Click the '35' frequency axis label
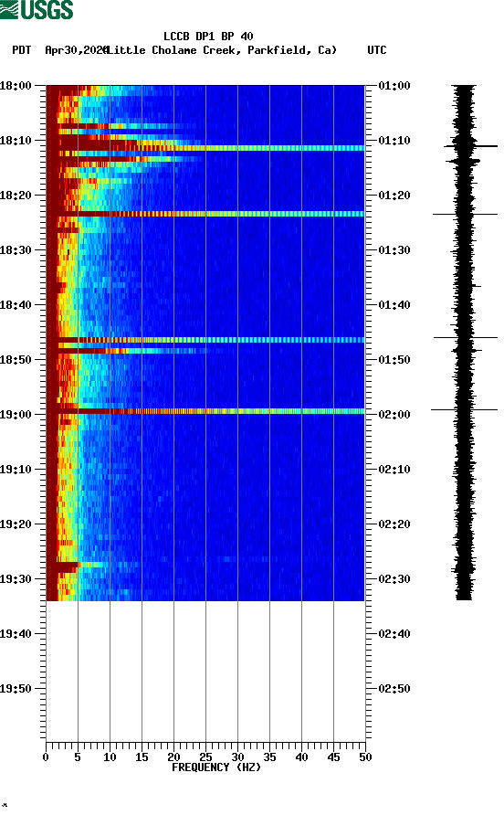Screen dimensions: 504x815 (x=269, y=757)
